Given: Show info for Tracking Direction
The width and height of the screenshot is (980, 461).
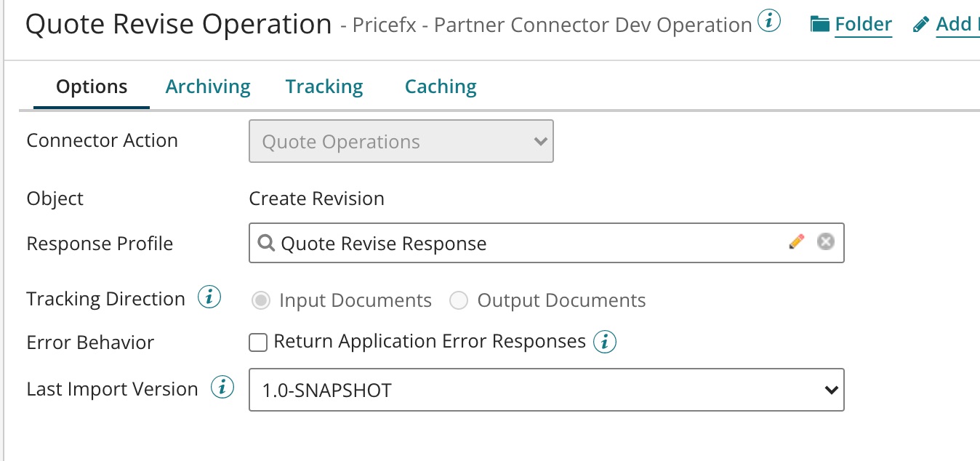Looking at the screenshot, I should 209,298.
